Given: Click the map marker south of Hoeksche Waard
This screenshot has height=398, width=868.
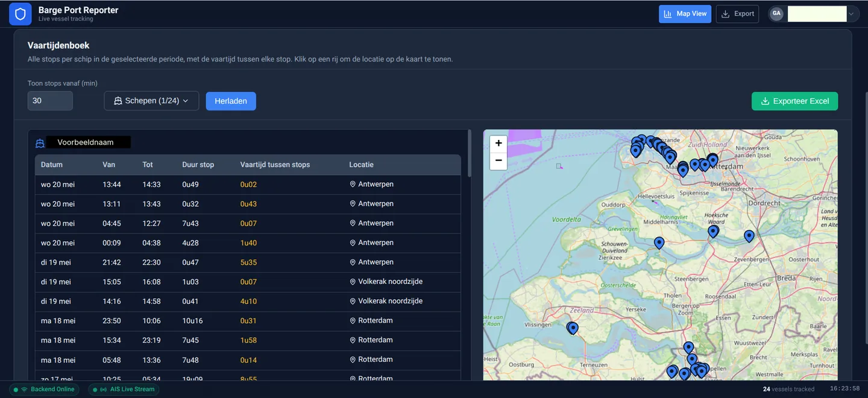Looking at the screenshot, I should 713,231.
